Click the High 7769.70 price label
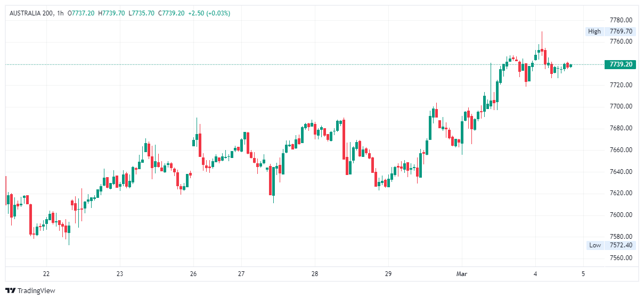Viewport: 644px width, 300px height. [x=610, y=31]
